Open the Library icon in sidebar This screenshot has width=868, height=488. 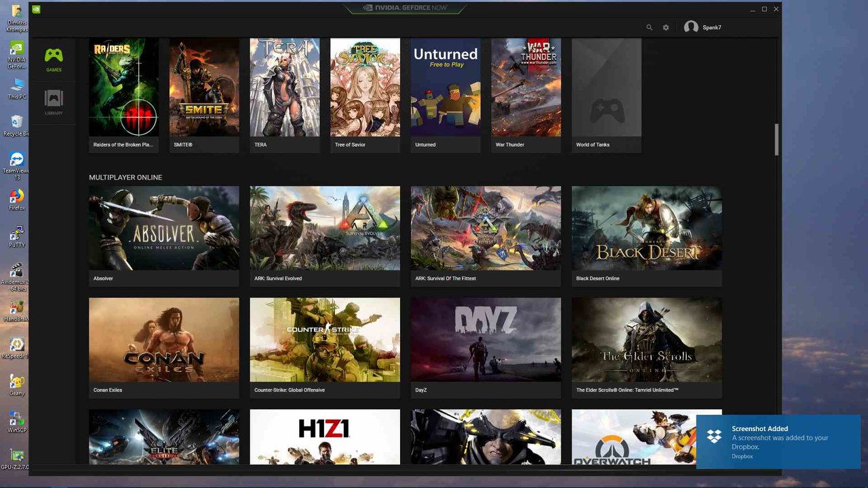click(x=54, y=98)
